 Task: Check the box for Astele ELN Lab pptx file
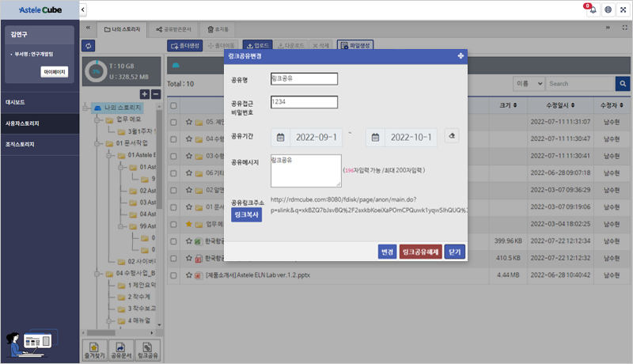[x=173, y=275]
